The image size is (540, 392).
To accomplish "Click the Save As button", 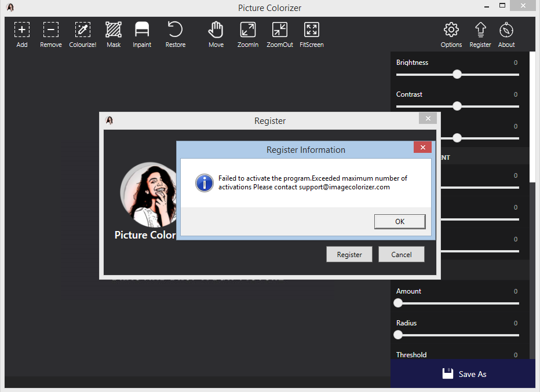I will pos(463,373).
